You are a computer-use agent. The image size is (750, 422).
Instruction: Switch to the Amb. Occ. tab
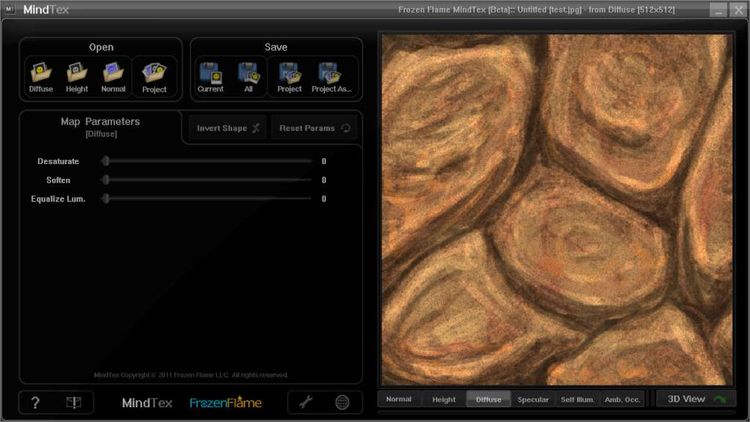tap(622, 399)
